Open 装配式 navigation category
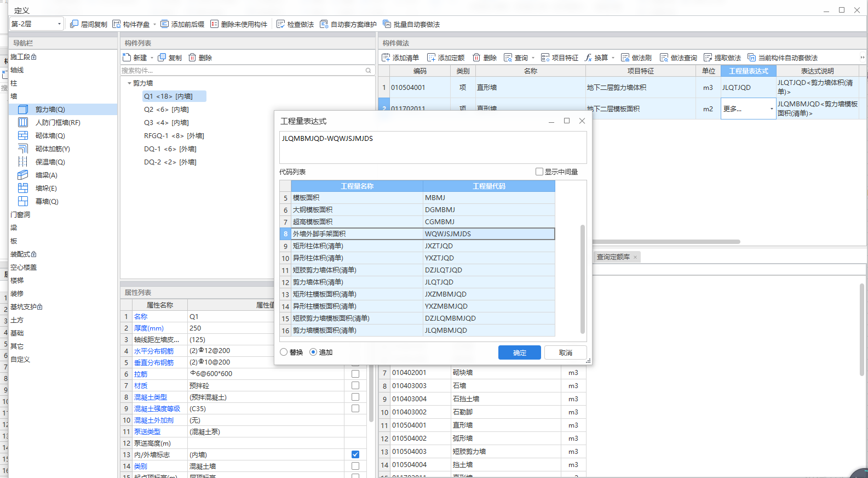This screenshot has height=478, width=868. [x=24, y=254]
